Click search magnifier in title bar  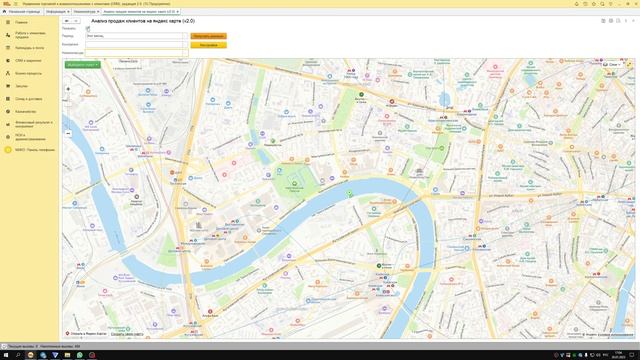tap(602, 4)
